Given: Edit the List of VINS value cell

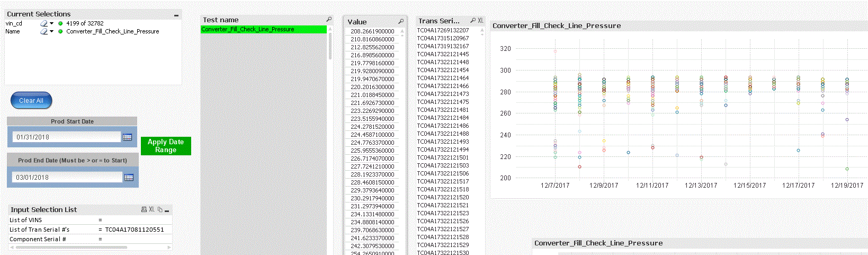Looking at the screenshot, I should (x=138, y=220).
